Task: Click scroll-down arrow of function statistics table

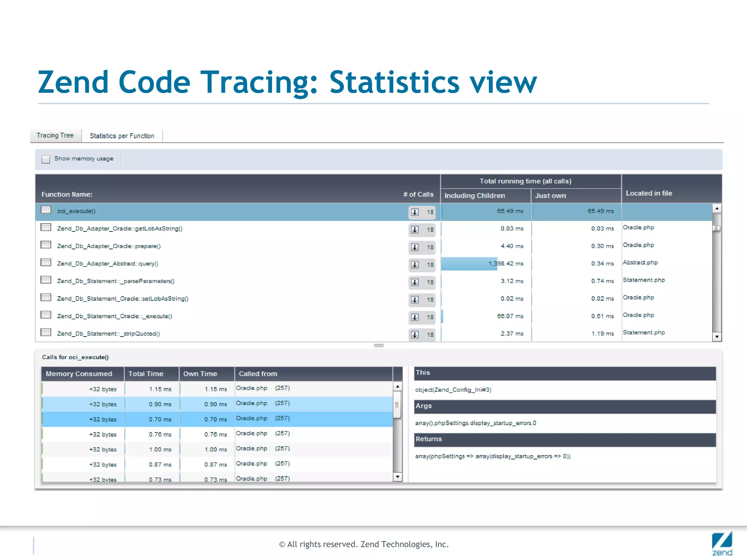Action: pos(717,337)
